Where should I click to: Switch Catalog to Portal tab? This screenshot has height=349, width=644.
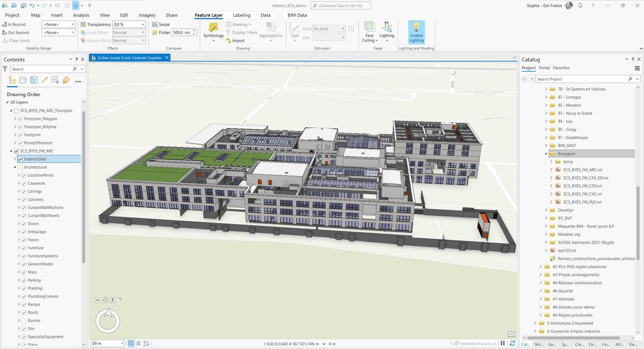click(x=544, y=68)
